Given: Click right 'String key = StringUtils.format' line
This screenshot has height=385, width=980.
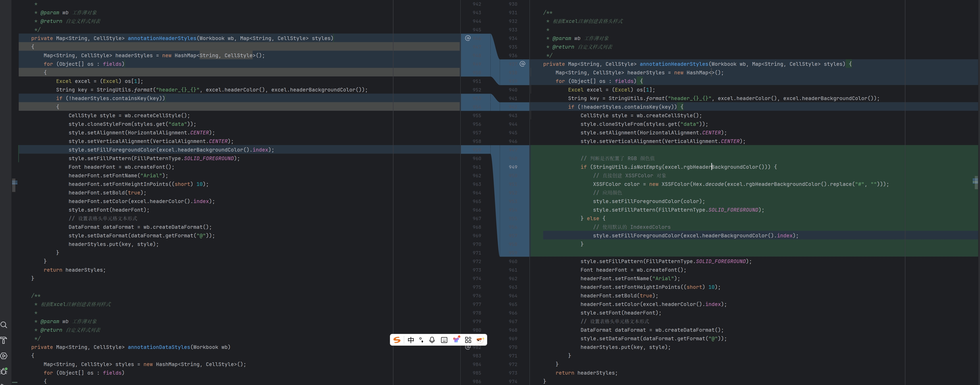Looking at the screenshot, I should 724,98.
